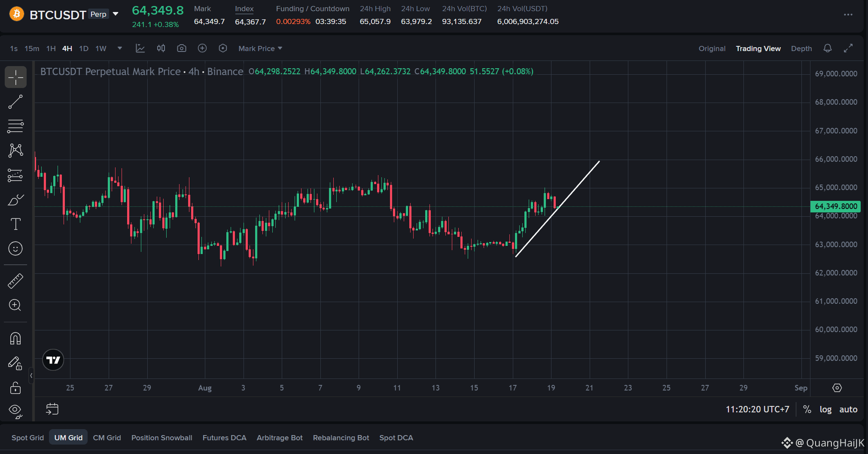Click the current price label 64,349.8000

(x=835, y=206)
